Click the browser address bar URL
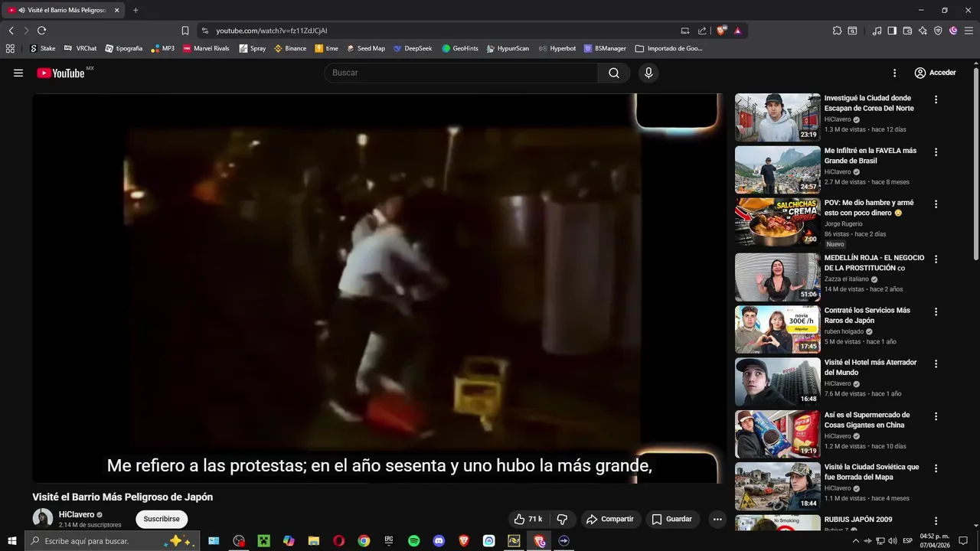Screen dimensions: 980x551 click(x=272, y=31)
